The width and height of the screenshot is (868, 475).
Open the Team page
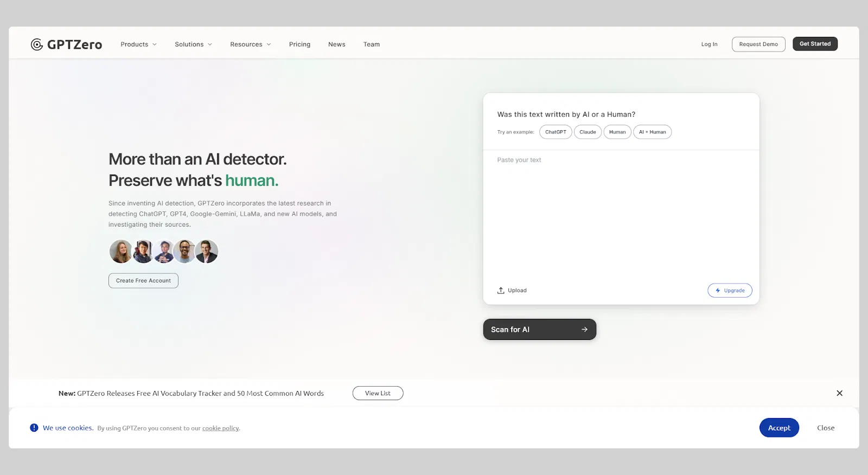pyautogui.click(x=372, y=44)
